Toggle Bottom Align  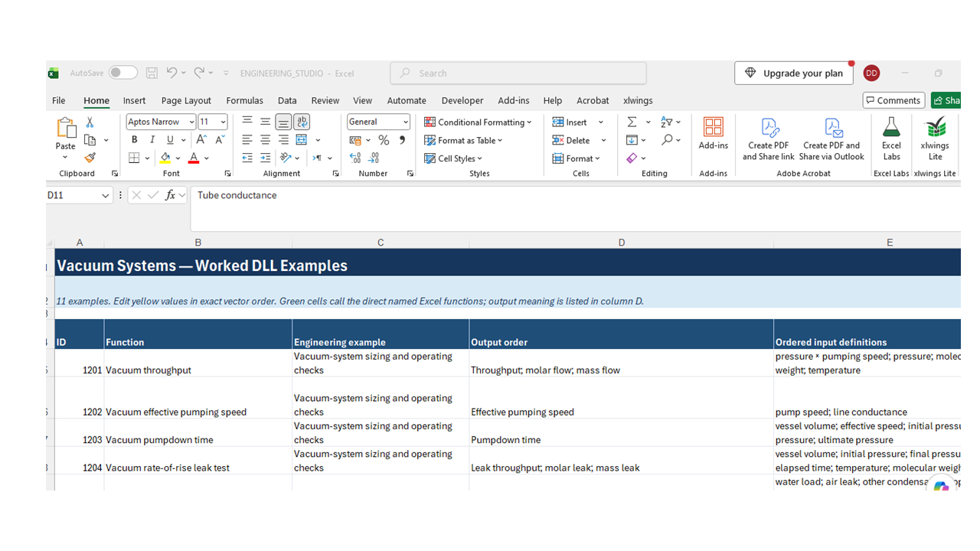tap(283, 122)
